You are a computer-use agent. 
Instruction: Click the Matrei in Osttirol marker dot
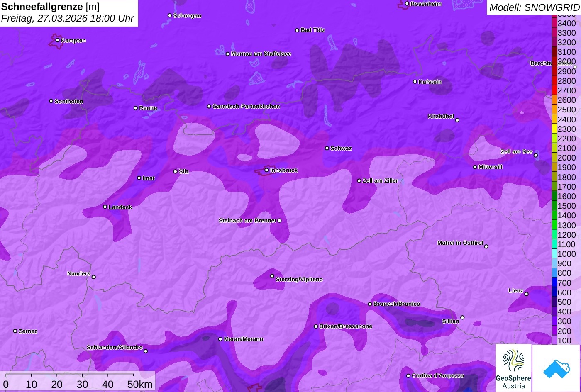coord(486,246)
